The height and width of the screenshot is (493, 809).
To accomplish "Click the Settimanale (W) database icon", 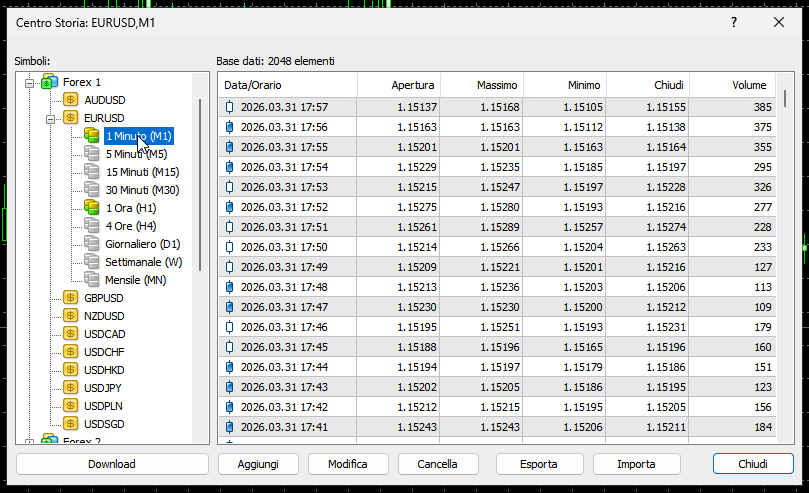I will point(91,262).
